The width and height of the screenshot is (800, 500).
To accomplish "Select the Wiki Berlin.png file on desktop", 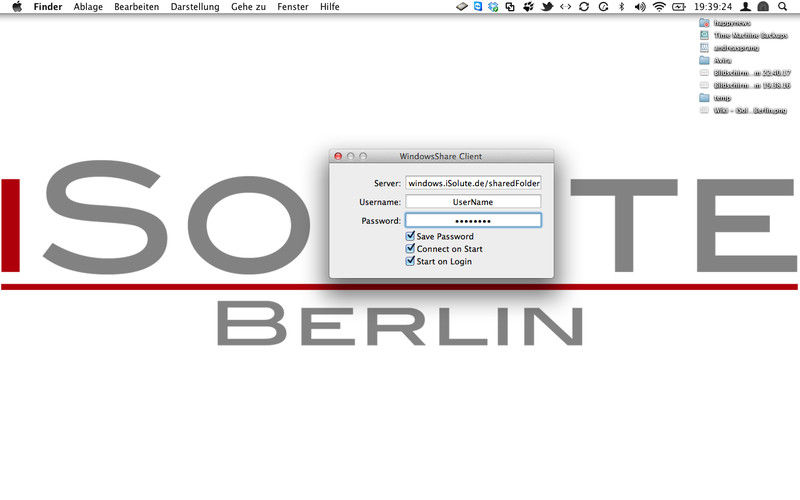I will (x=743, y=110).
